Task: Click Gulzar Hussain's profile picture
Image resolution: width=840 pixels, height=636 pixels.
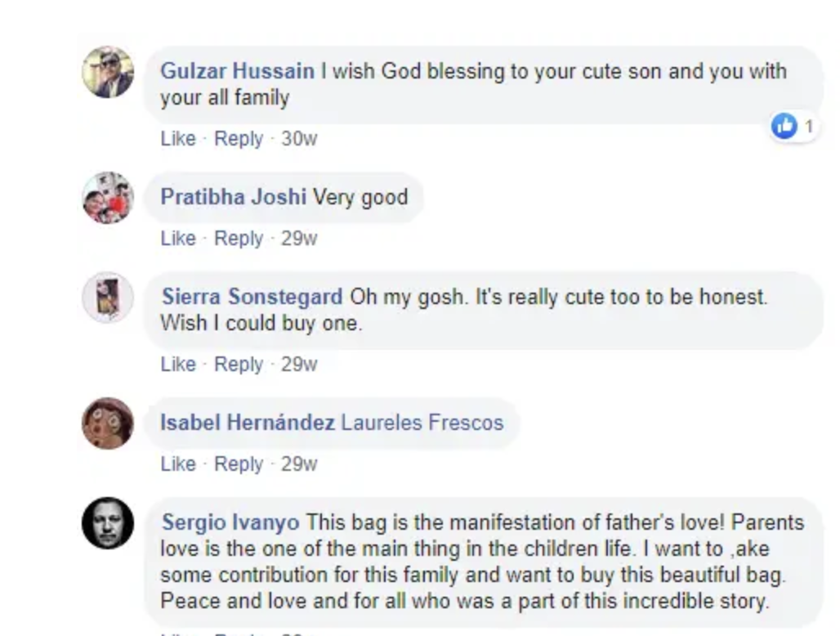Action: click(108, 72)
